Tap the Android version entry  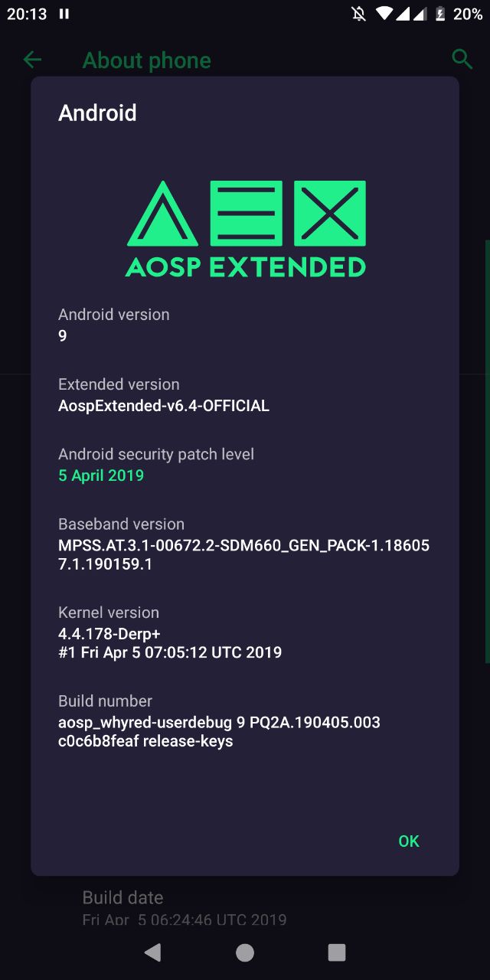coord(245,325)
